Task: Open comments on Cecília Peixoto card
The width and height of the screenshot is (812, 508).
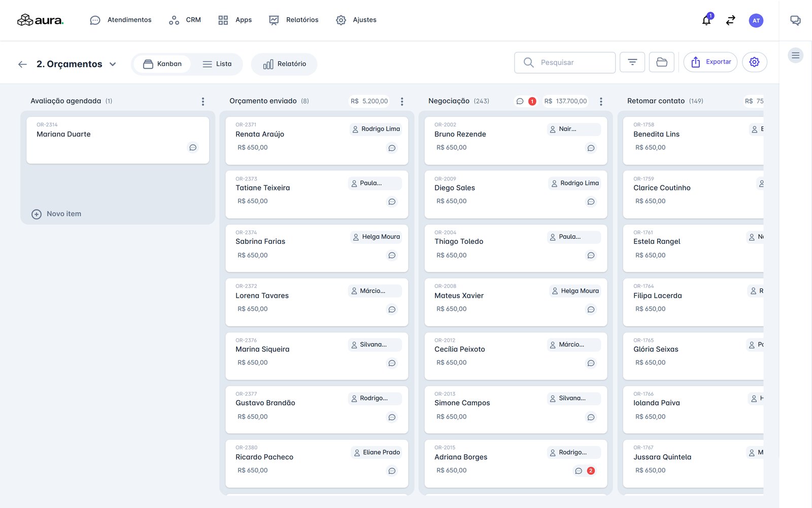Action: coord(591,363)
